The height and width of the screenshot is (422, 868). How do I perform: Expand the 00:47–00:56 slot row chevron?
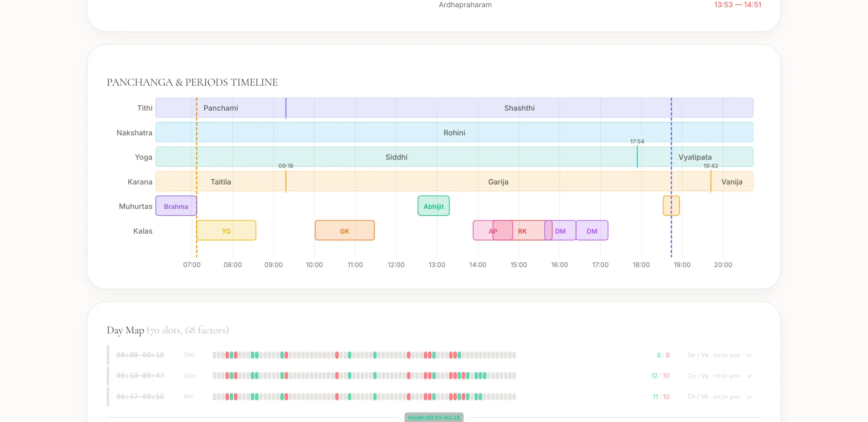(749, 397)
